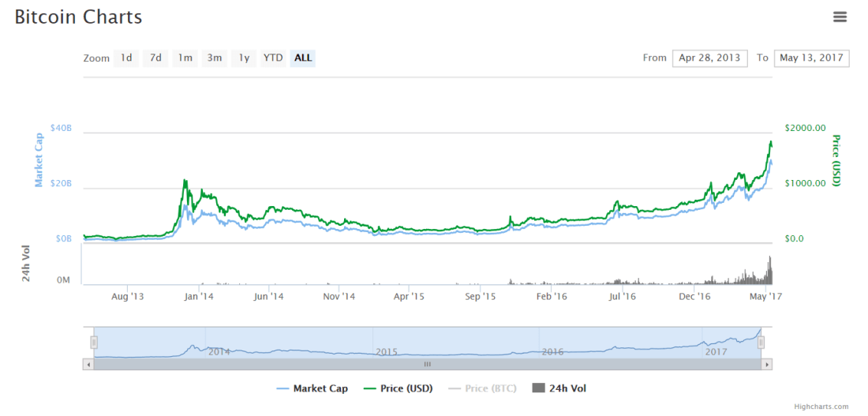The height and width of the screenshot is (416, 868).
Task: Edit the From date field
Action: click(x=709, y=58)
